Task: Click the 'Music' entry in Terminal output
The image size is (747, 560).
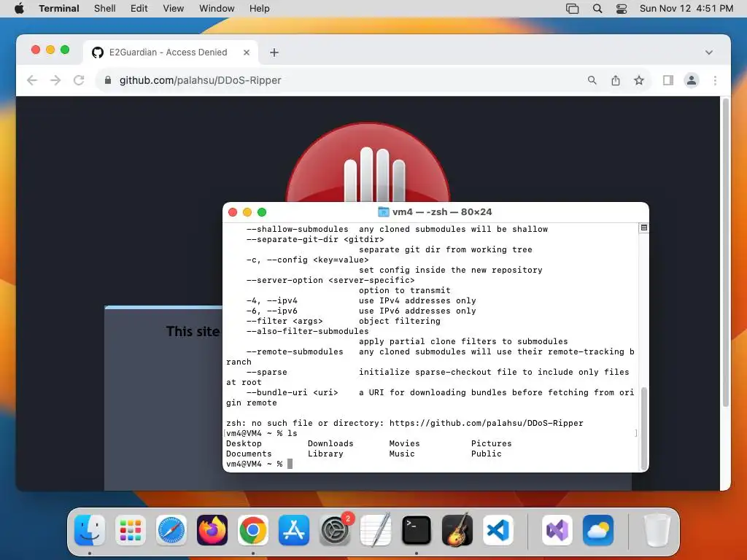Action: 402,454
